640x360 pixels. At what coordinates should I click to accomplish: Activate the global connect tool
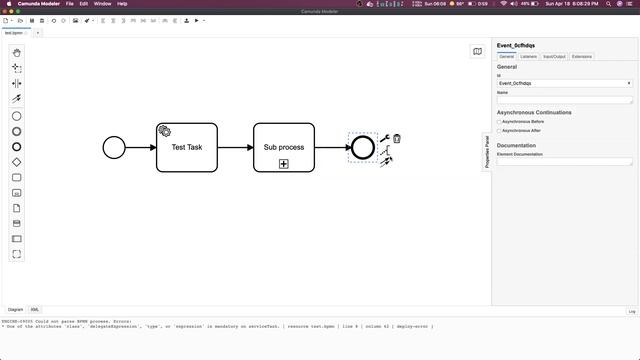click(16, 98)
